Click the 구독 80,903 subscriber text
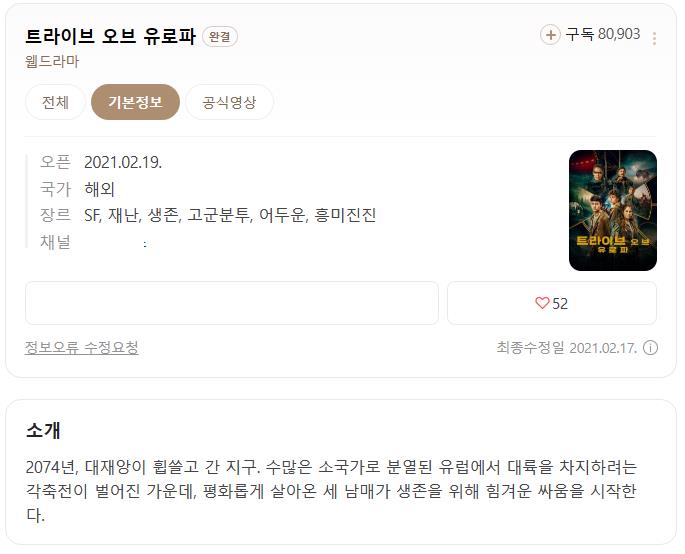The image size is (685, 554). tap(603, 34)
